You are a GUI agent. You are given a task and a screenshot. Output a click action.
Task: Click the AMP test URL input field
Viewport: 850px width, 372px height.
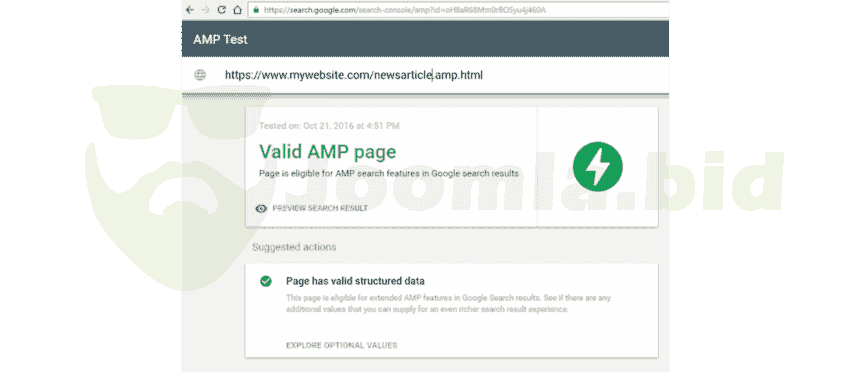tap(425, 75)
